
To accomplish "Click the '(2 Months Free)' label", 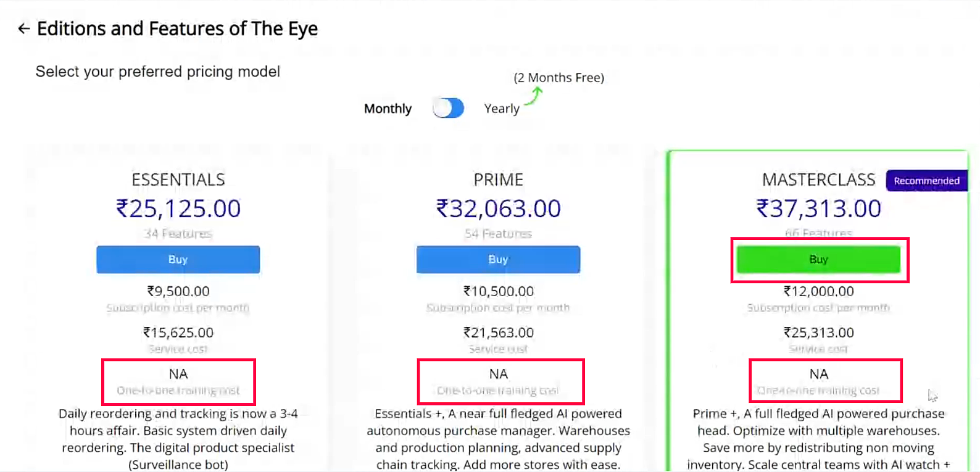I will point(559,78).
